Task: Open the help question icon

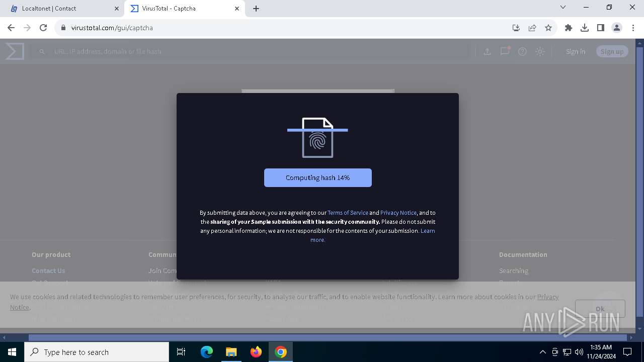Action: (522, 51)
